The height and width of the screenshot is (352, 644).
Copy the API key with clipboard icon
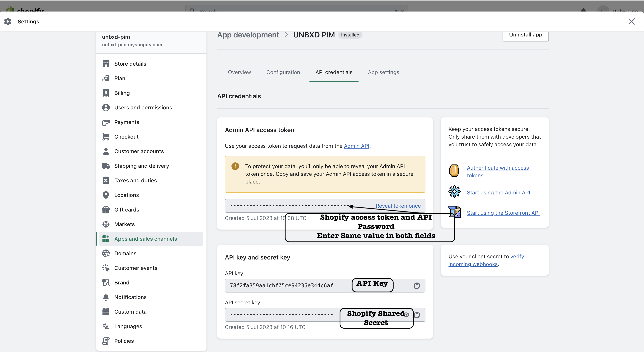[x=417, y=286]
